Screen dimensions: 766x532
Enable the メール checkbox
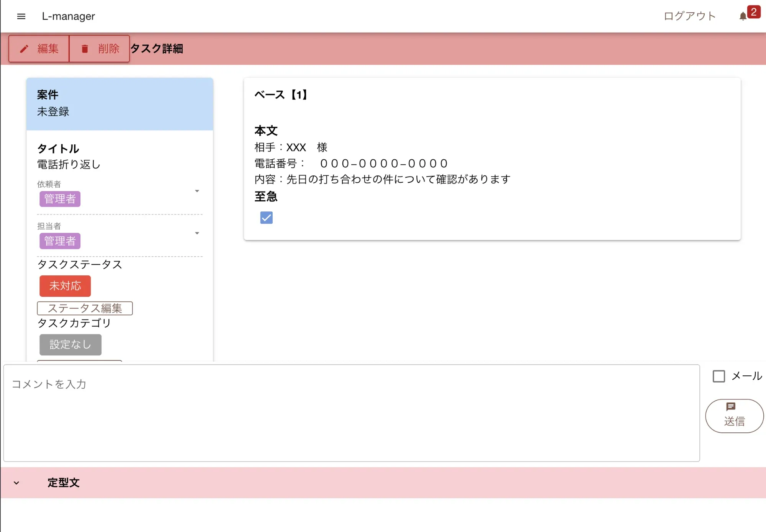[719, 376]
